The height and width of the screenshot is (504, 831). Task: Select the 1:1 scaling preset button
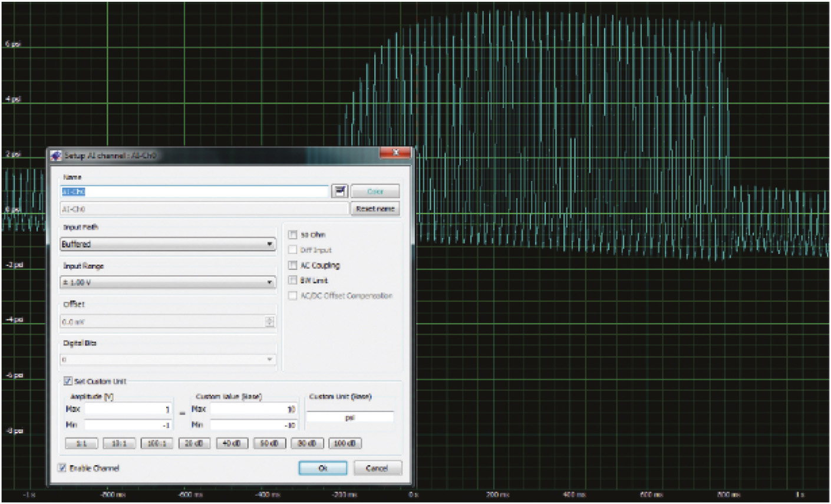pos(81,443)
